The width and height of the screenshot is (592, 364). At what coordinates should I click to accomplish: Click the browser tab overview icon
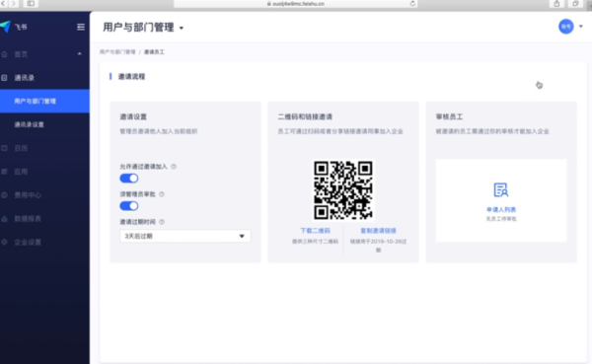tap(575, 4)
